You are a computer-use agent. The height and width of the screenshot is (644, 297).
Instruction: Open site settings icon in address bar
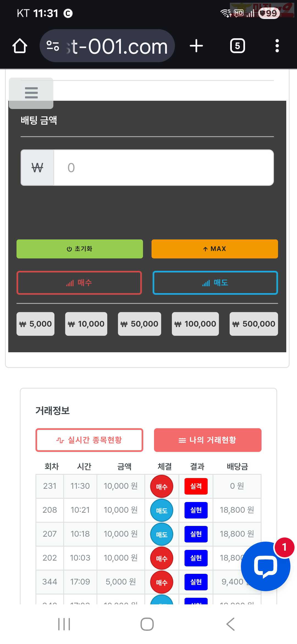pos(53,46)
